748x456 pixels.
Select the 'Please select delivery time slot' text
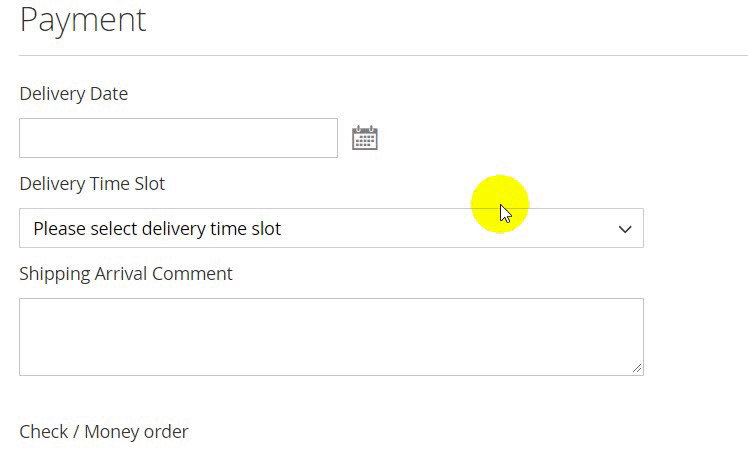click(x=157, y=229)
